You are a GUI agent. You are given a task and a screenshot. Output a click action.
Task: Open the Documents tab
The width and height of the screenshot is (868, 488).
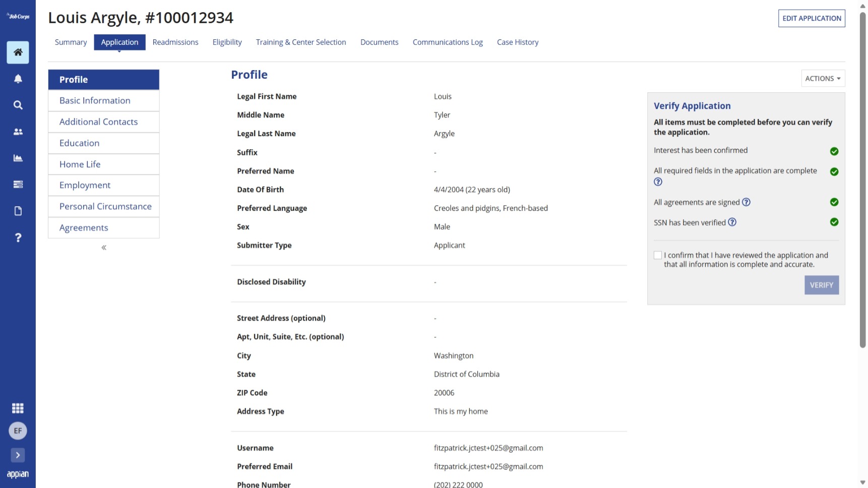pos(380,42)
